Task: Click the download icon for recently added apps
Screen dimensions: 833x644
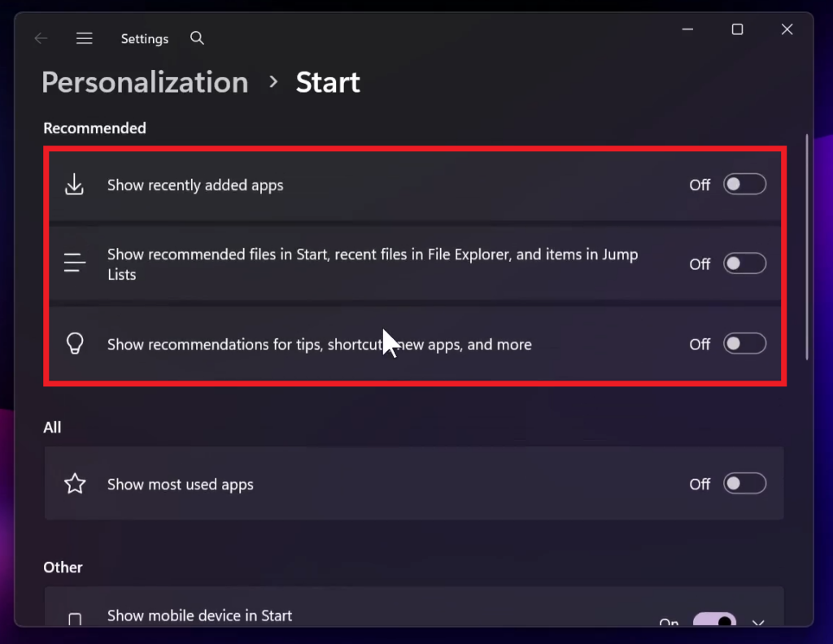Action: [x=75, y=185]
